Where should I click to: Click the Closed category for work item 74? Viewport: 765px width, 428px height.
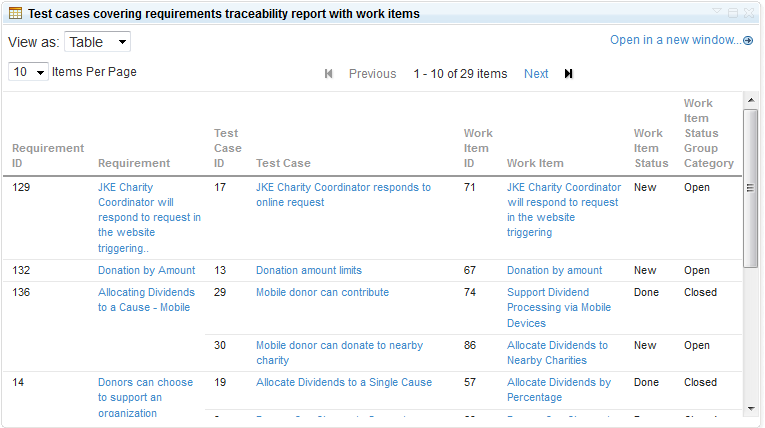[x=700, y=292]
